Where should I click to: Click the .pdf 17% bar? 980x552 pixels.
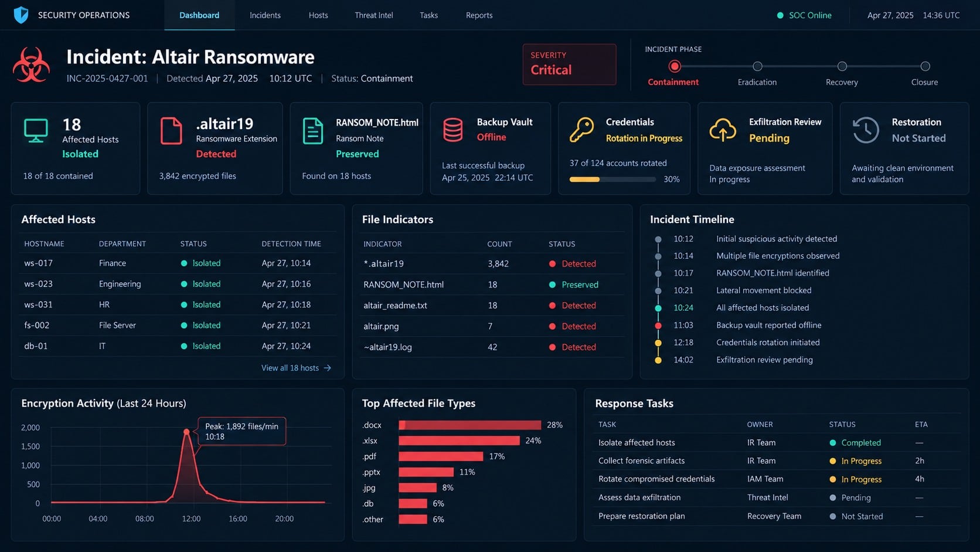pos(441,456)
